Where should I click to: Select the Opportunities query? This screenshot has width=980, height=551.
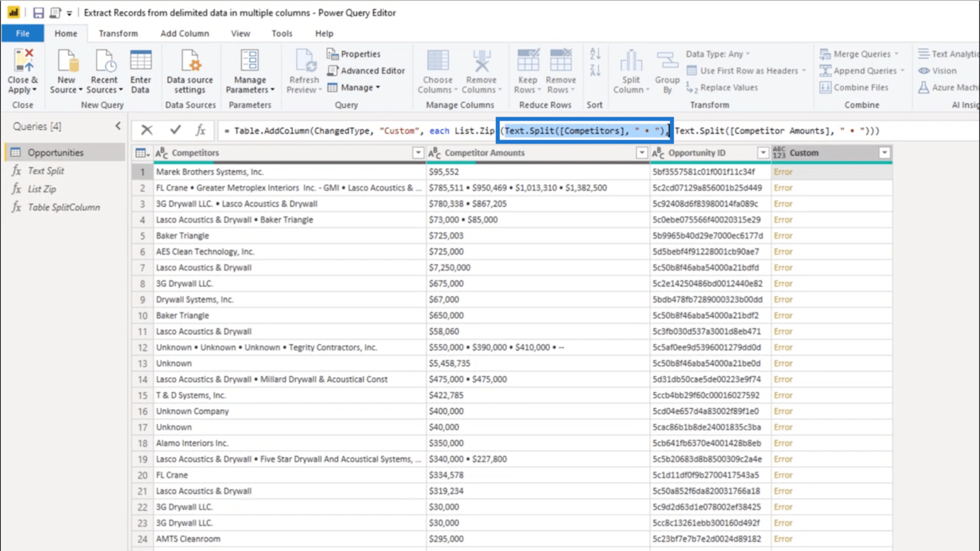[65, 152]
